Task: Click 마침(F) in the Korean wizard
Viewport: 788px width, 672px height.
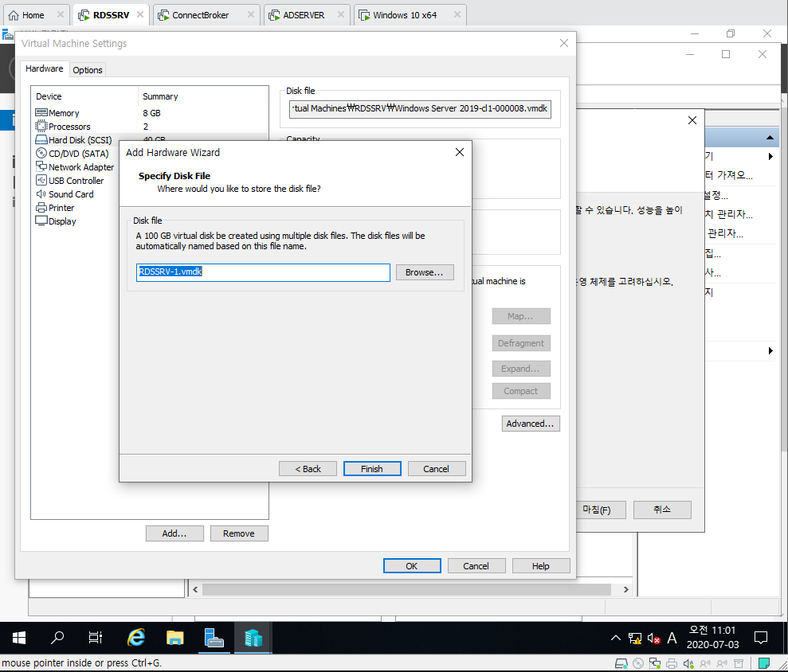Action: [599, 510]
